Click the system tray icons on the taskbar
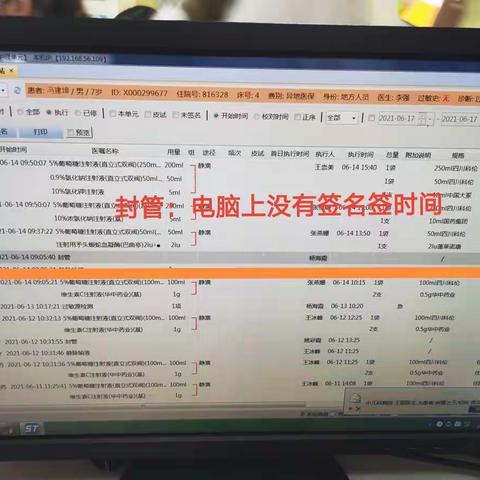This screenshot has height=480, width=480. coord(453,424)
